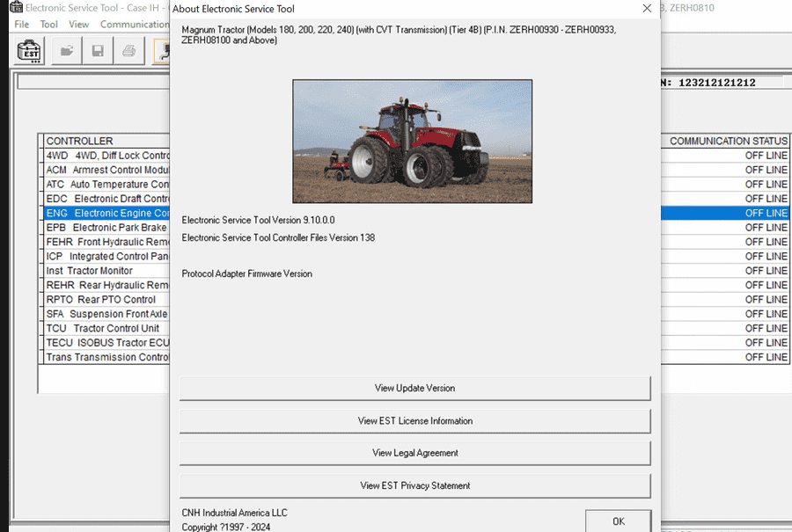Select the RPTO Rear PTO Control controller
This screenshot has height=532, width=792.
pyautogui.click(x=106, y=299)
